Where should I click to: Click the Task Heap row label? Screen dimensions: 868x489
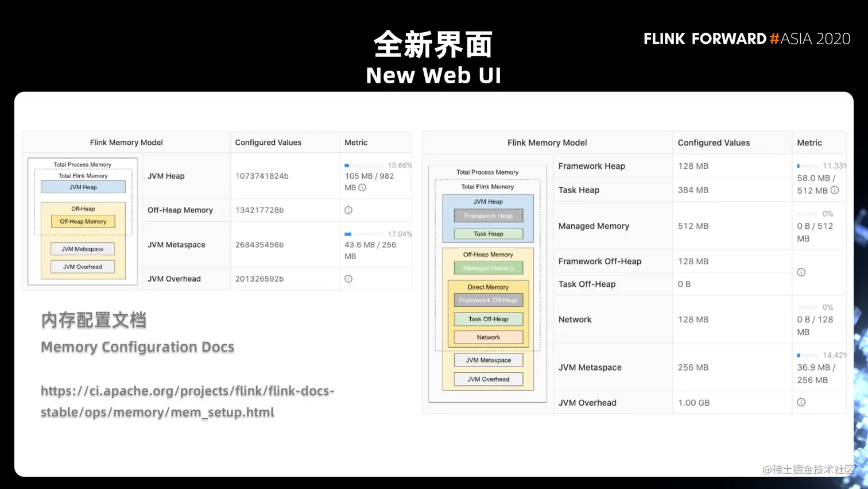point(579,190)
